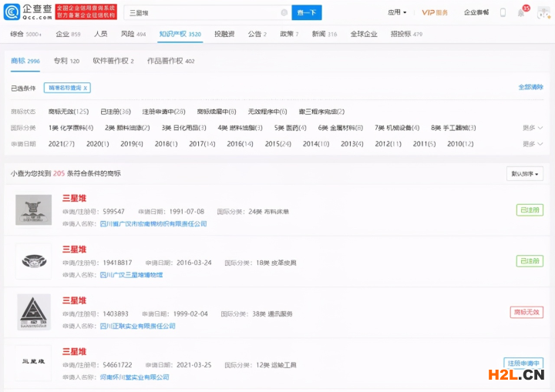Screen dimensions: 555x392
Task: Switch to the 新闻 316 tab
Action: (325, 34)
